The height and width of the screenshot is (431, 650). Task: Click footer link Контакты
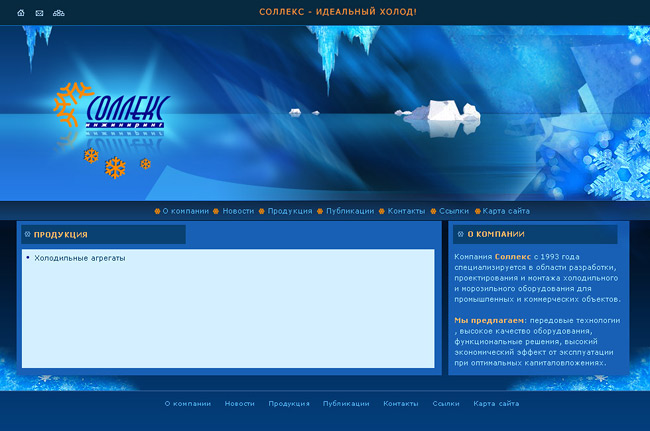[401, 404]
